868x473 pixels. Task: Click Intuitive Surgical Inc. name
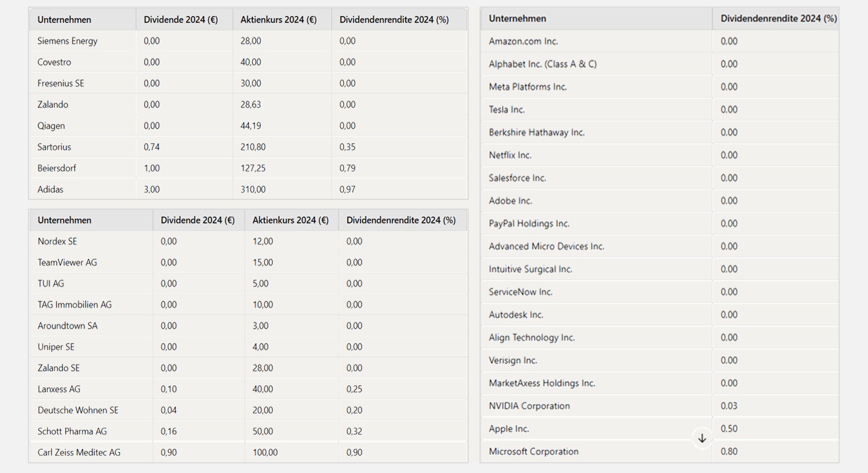[x=530, y=269]
